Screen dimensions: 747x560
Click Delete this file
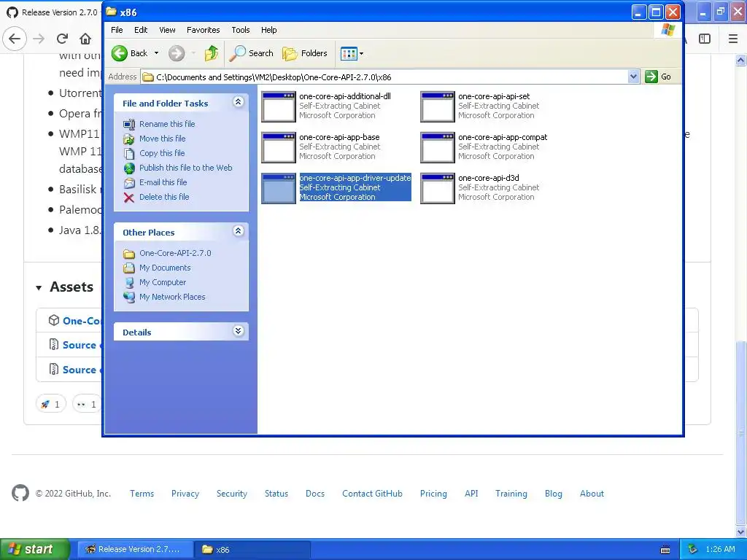164,197
